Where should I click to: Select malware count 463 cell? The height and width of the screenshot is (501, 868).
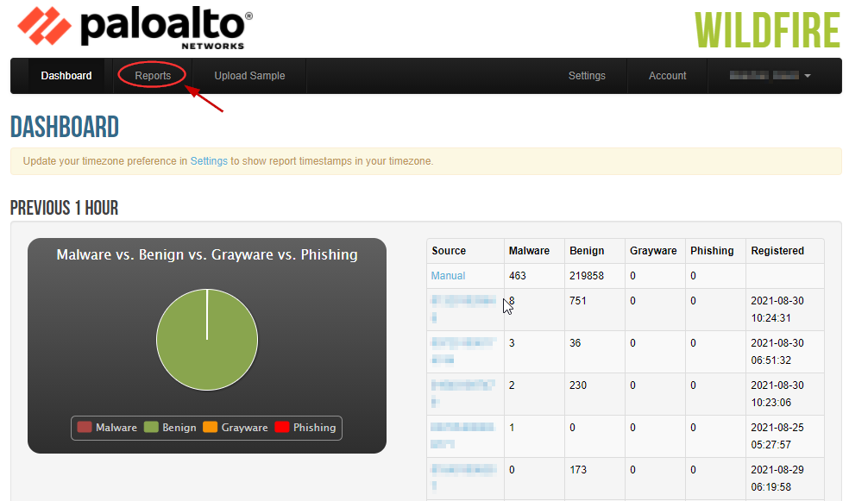(534, 275)
